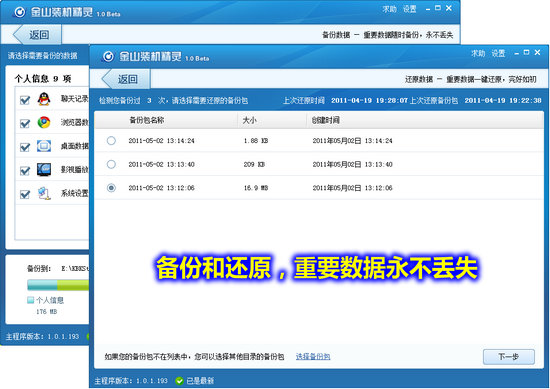Click created time 2011年05月02日 13:14:24
550x389 pixels.
[353, 141]
